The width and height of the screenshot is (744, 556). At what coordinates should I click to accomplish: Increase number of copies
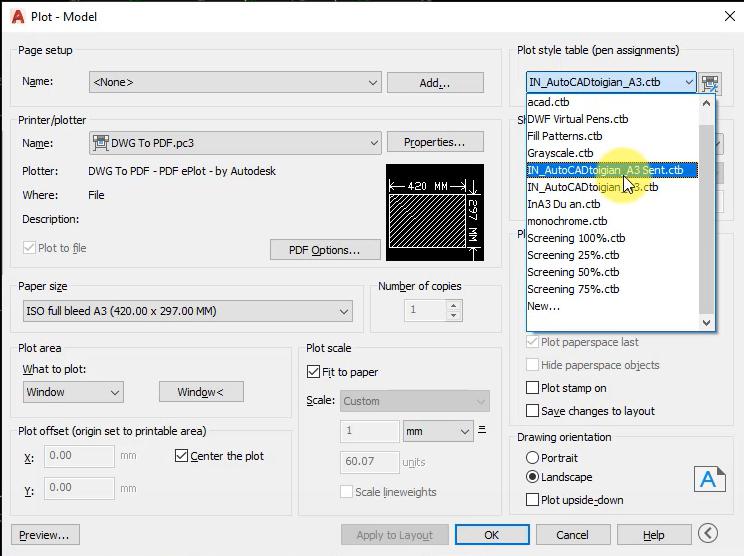point(454,306)
